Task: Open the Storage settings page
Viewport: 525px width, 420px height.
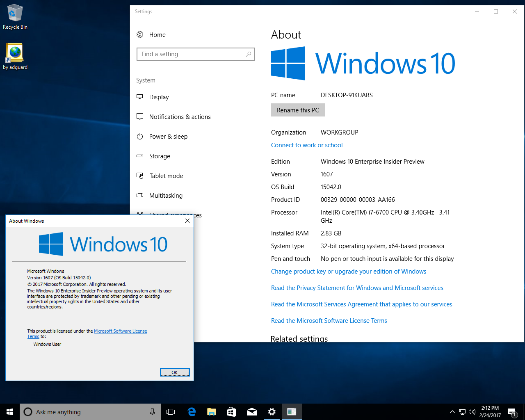Action: [160, 156]
